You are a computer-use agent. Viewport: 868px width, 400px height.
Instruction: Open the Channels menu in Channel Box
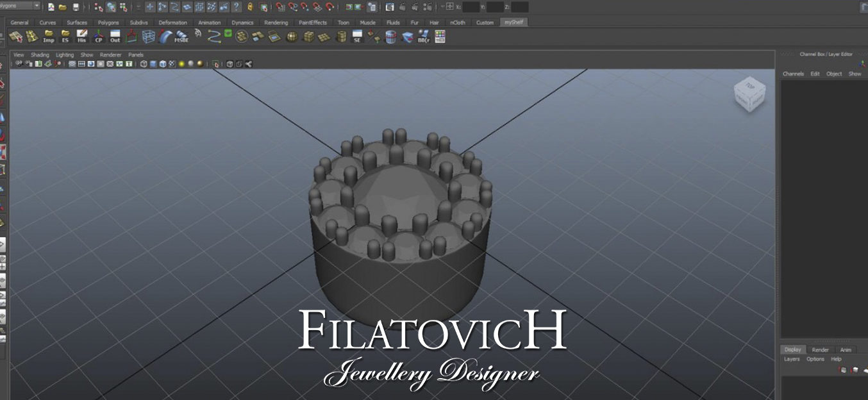tap(793, 74)
